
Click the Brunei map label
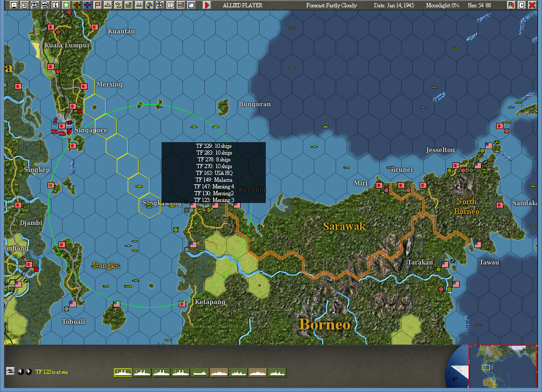(x=402, y=170)
